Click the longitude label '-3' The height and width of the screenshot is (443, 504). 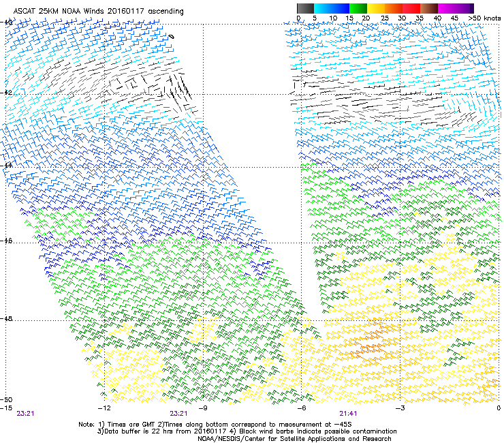[400, 408]
